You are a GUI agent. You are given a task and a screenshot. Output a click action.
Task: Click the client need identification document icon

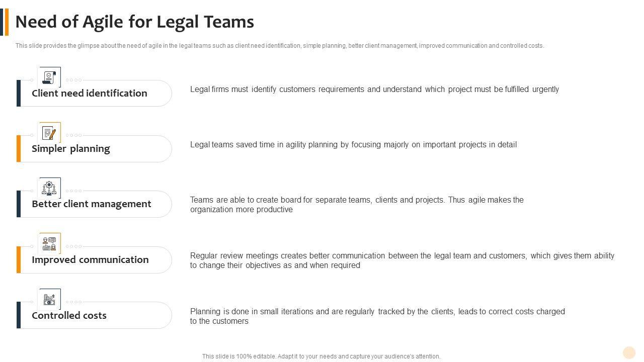[x=49, y=77]
